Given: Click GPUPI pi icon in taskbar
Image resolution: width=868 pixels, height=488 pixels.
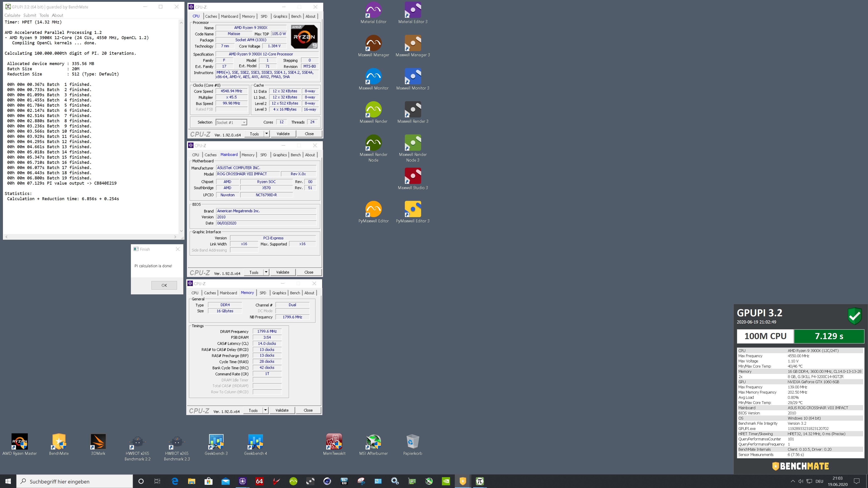Looking at the screenshot, I should pos(480,481).
